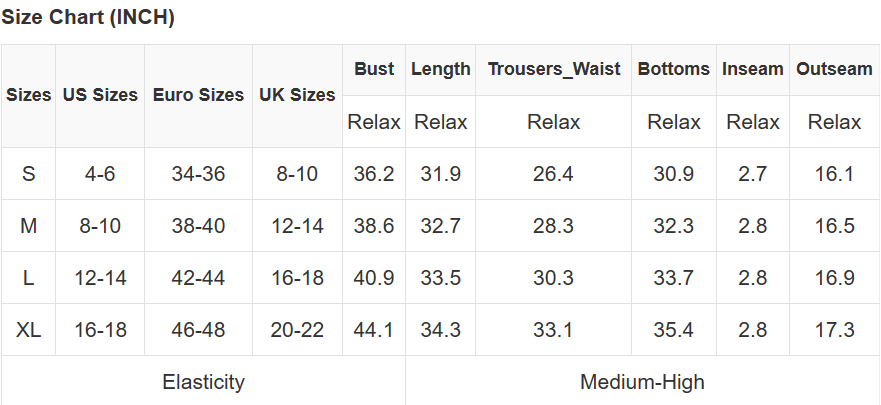Click the XL size row label

click(x=29, y=330)
